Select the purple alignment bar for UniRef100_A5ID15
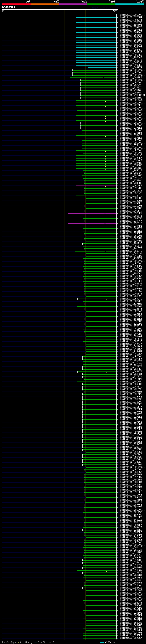146x644 pixels. pyautogui.click(x=93, y=223)
